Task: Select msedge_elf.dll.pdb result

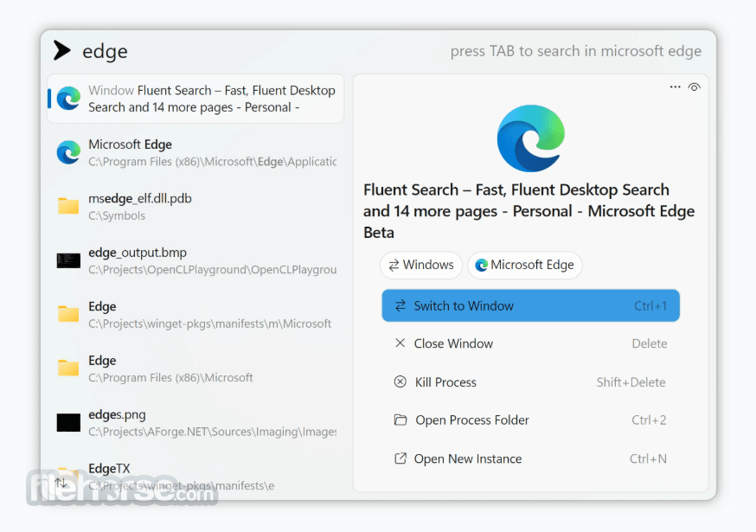Action: pos(195,207)
